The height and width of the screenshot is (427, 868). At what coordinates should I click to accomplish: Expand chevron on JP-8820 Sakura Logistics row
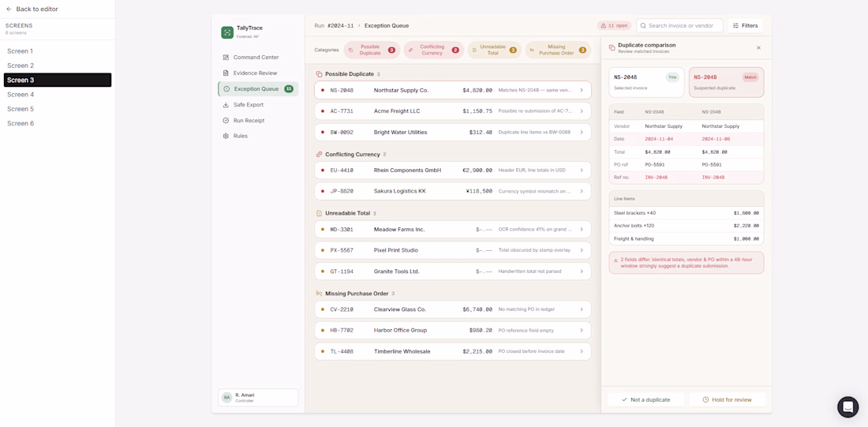(582, 191)
